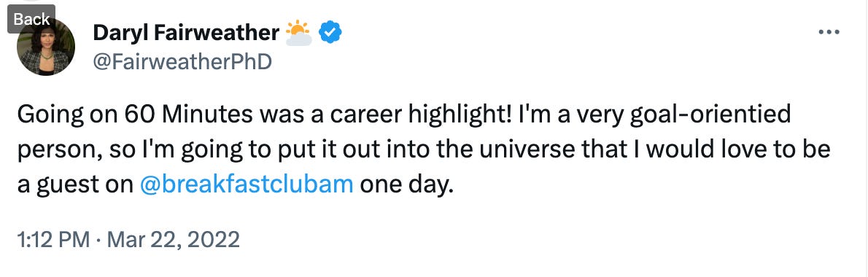This screenshot has width=868, height=277.
Task: Follow the @breakfastclubam mention link
Action: 247,184
